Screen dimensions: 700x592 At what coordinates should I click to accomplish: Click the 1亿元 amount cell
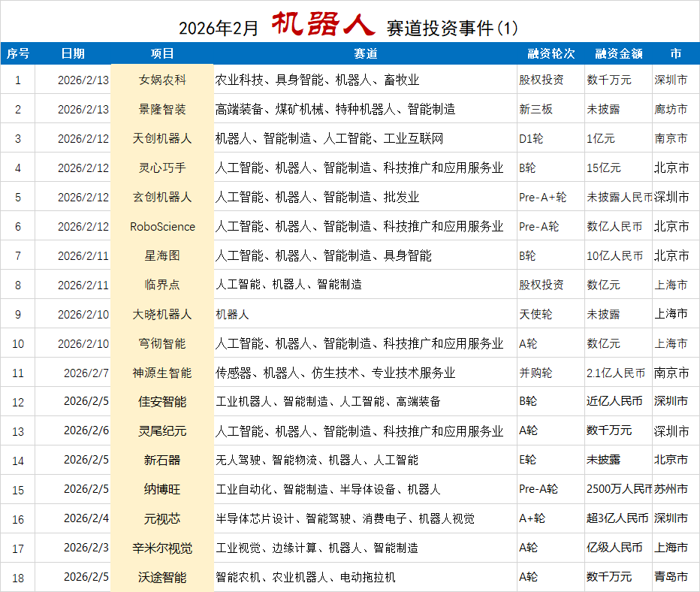click(618, 138)
